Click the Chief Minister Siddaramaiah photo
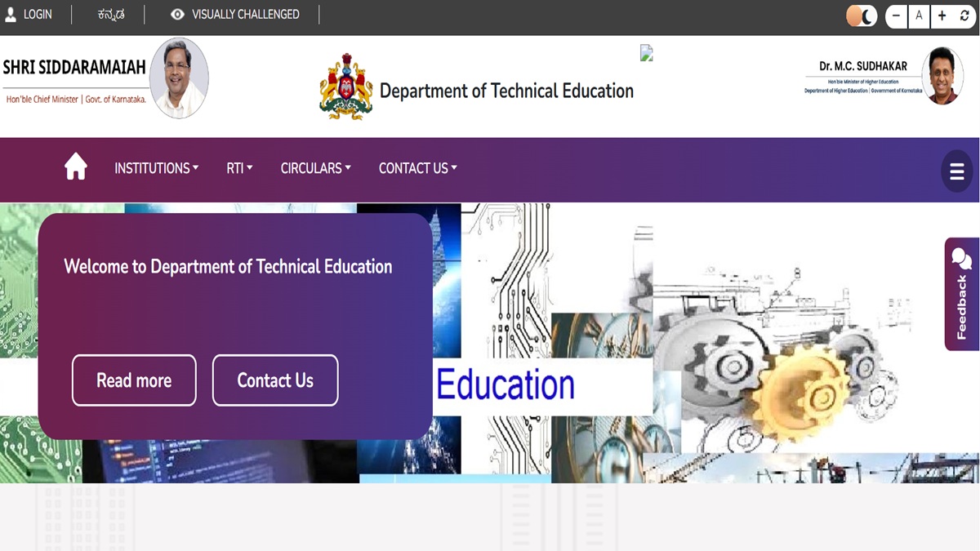Viewport: 980px width, 551px height. [x=179, y=78]
